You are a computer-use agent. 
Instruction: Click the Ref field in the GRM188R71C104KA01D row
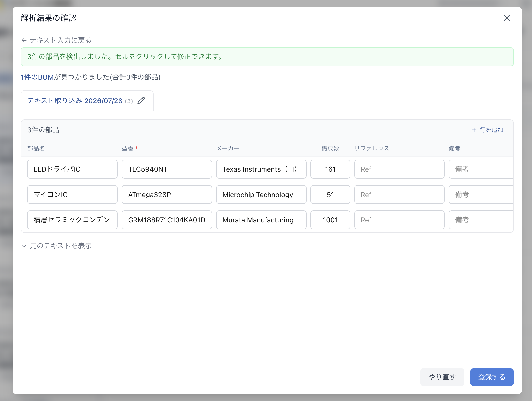(399, 220)
